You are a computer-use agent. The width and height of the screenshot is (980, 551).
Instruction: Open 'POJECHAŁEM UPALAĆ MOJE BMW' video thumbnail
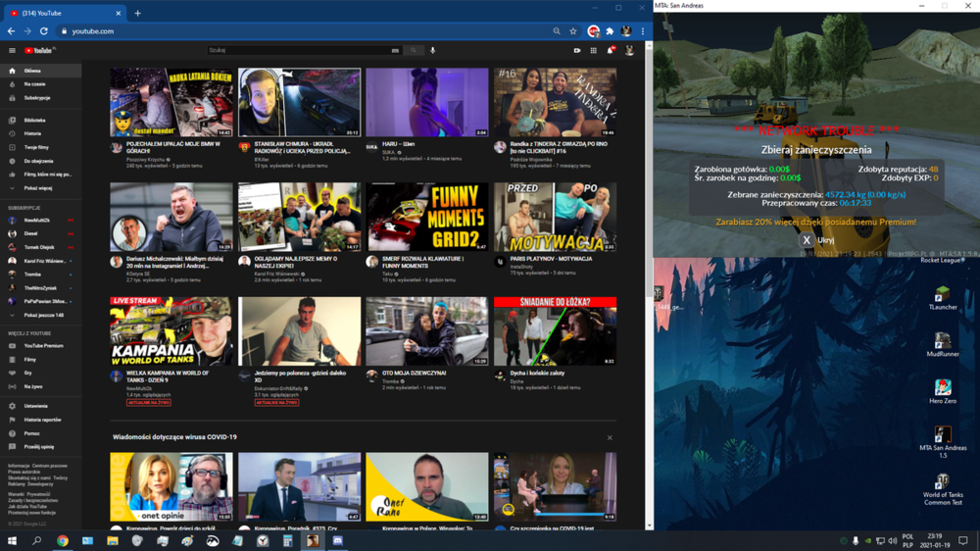(x=171, y=103)
